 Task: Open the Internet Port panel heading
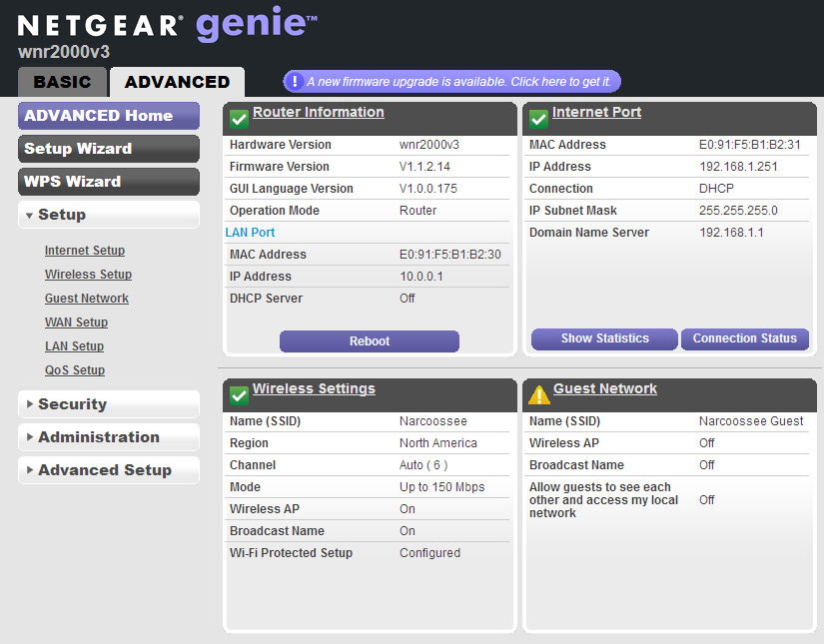[x=596, y=112]
